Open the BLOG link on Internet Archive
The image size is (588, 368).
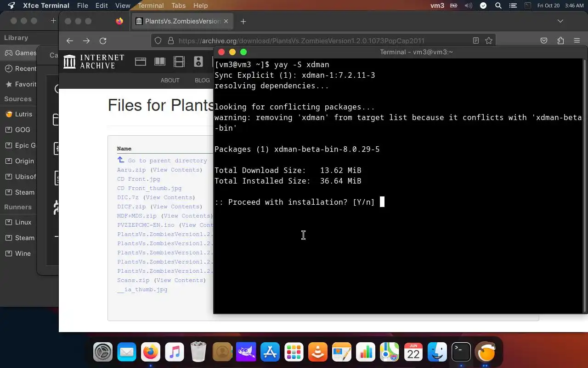click(202, 80)
